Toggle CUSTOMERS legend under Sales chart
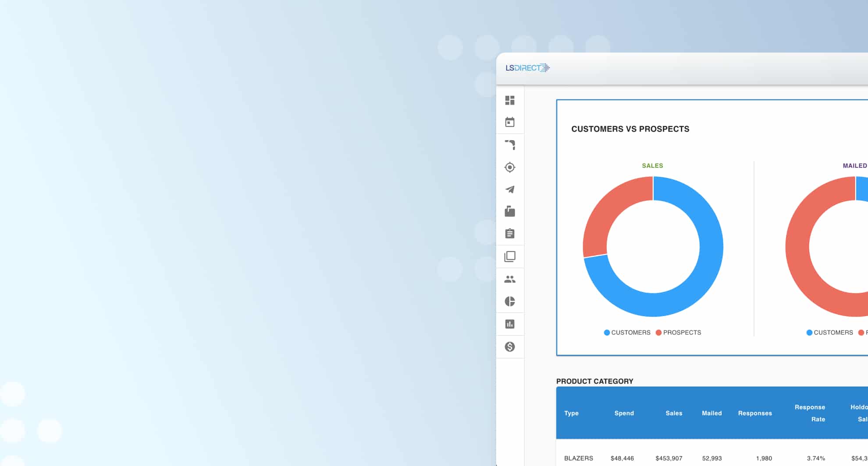Screen dimensions: 868x466 (x=627, y=332)
